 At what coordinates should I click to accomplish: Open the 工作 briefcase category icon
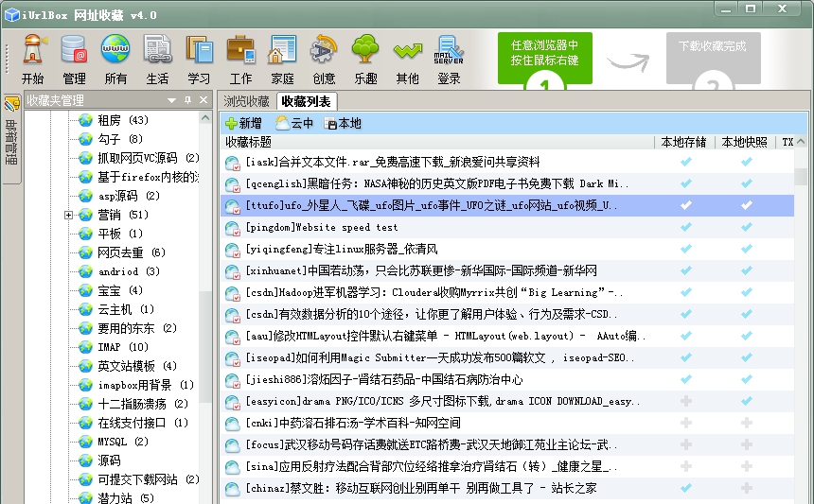coord(240,60)
